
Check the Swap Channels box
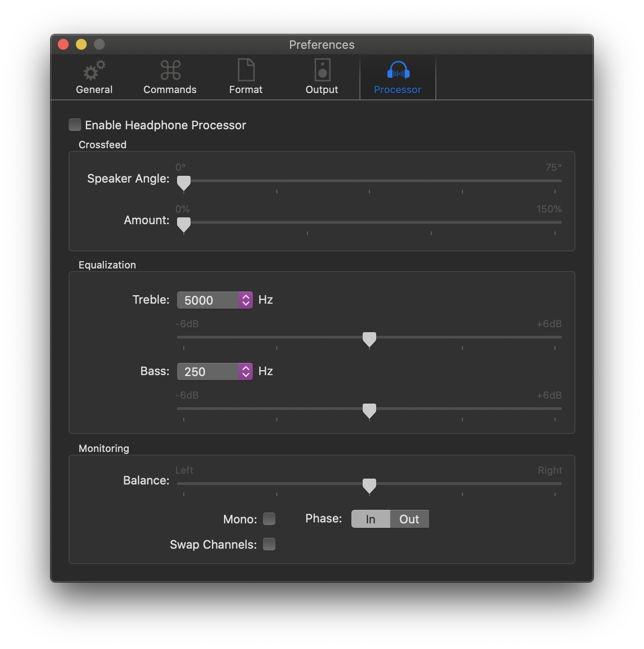(x=269, y=544)
